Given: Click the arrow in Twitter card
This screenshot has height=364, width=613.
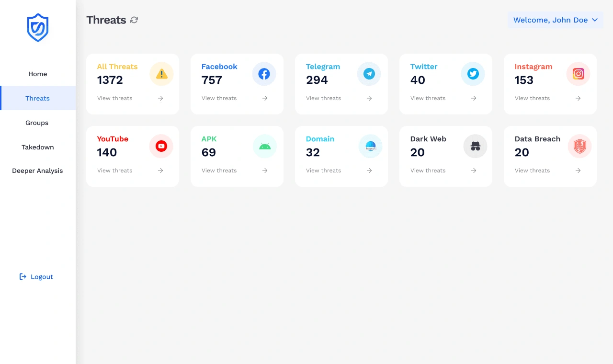Looking at the screenshot, I should tap(474, 98).
